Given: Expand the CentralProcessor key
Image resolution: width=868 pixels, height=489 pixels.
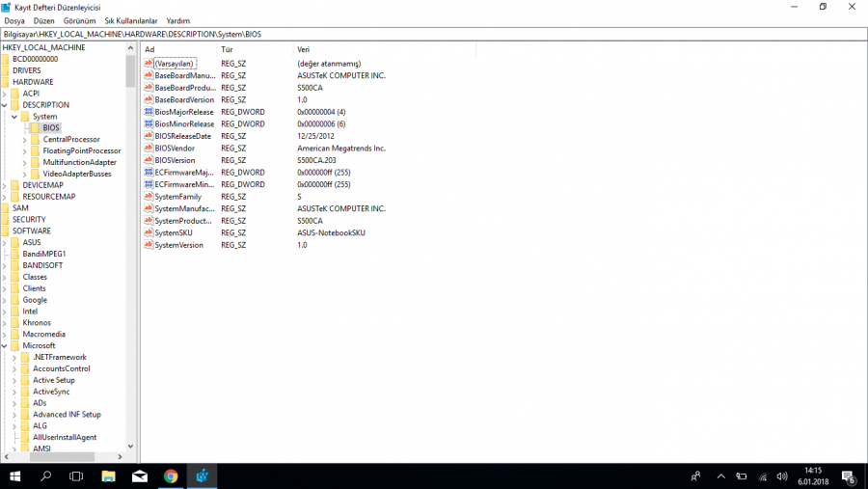Looking at the screenshot, I should (24, 140).
